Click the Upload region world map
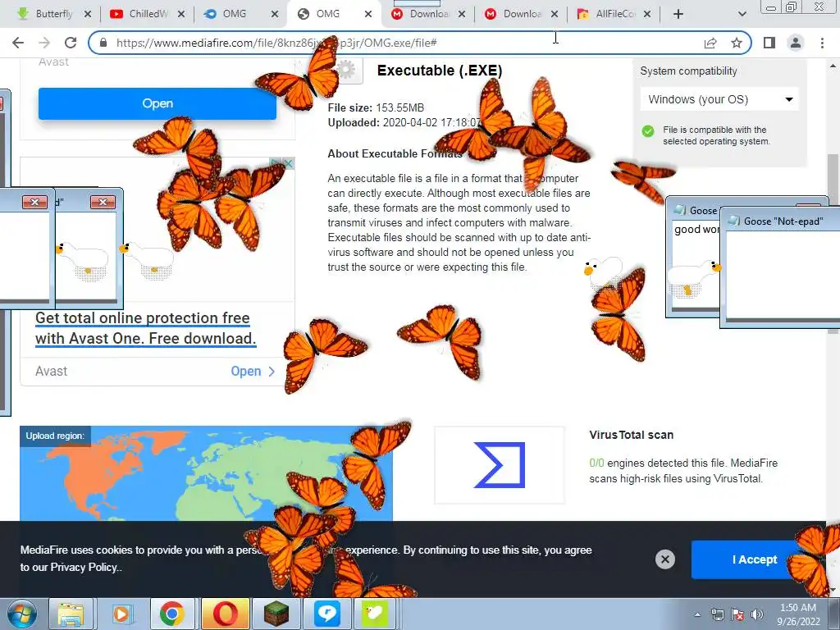Screen dimensions: 840x630 click(x=206, y=473)
